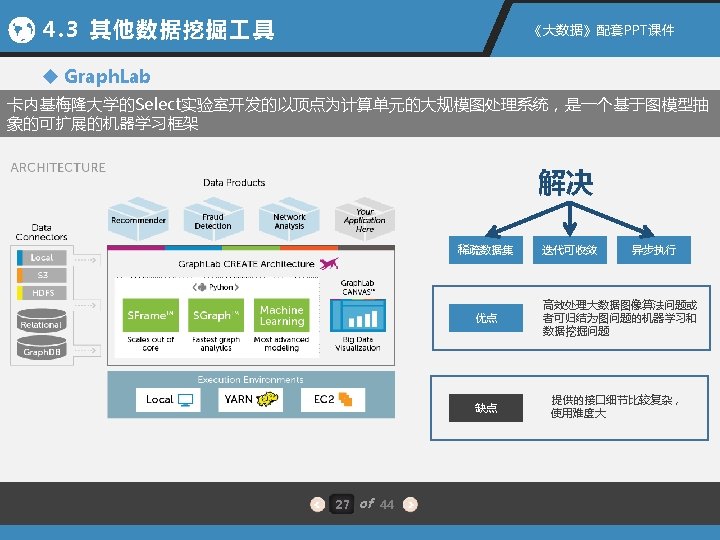Click the 高效处理大数据图像算法问题 description text
This screenshot has height=540, width=720.
click(x=620, y=318)
